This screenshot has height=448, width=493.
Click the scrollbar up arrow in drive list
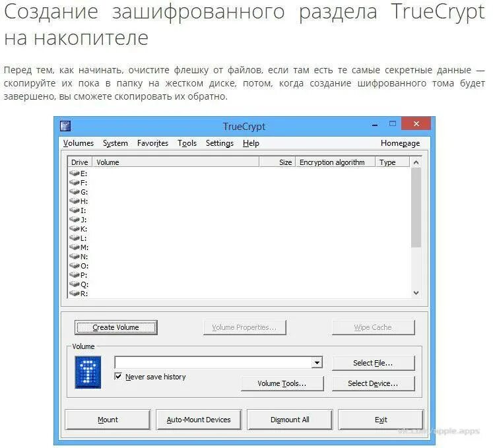(x=416, y=162)
